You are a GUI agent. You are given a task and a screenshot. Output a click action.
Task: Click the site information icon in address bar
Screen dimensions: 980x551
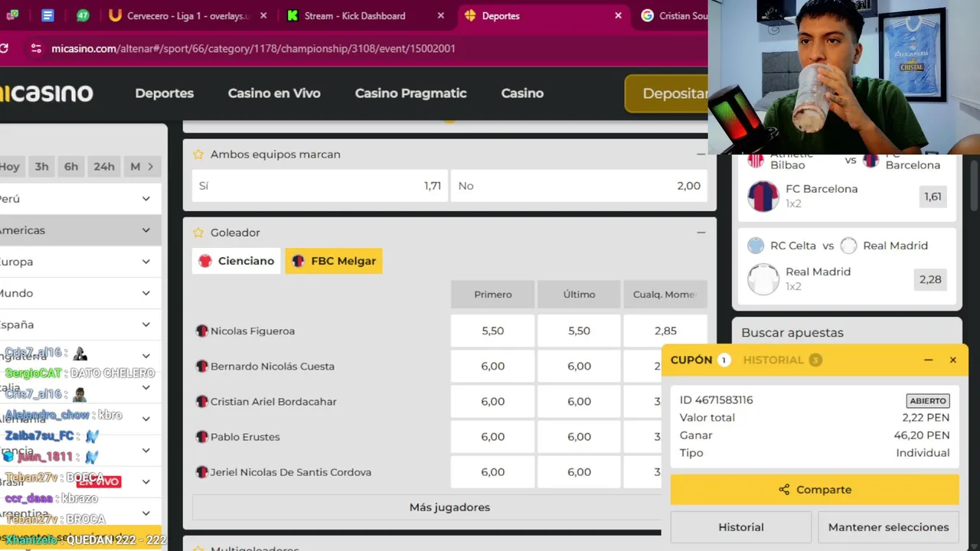point(36,48)
